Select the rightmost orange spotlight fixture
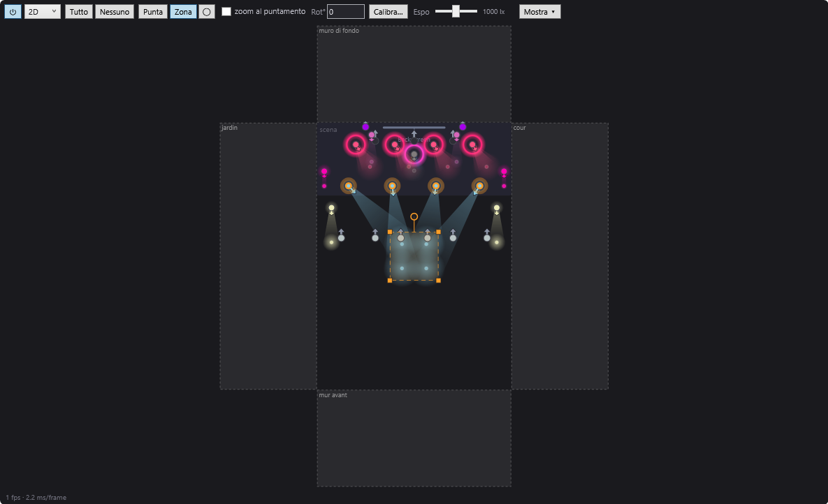 click(479, 186)
